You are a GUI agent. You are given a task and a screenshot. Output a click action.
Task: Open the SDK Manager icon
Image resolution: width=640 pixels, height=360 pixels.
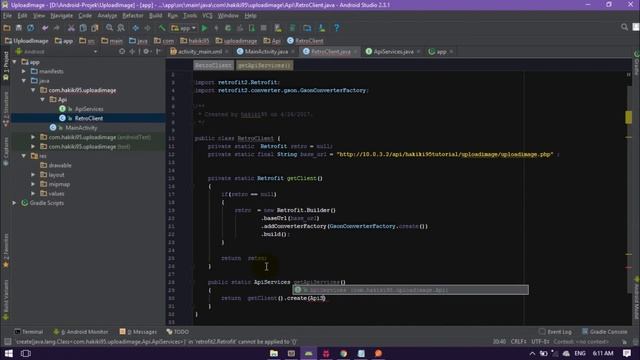click(x=322, y=28)
